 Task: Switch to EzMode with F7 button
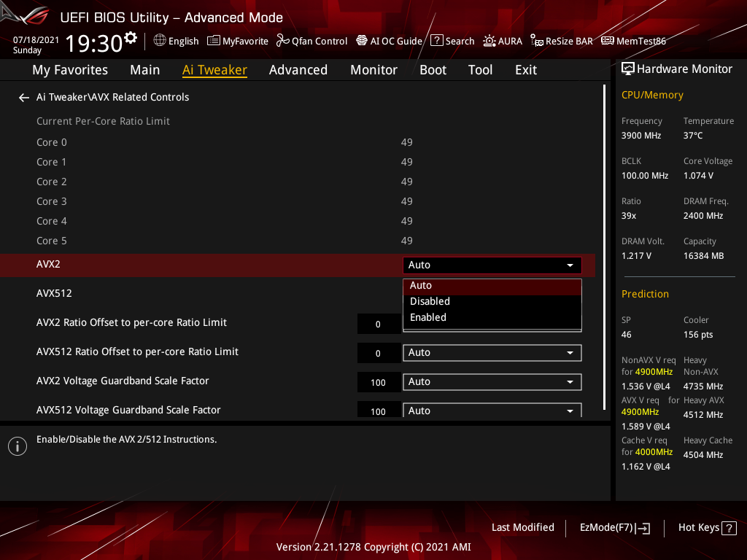tap(614, 527)
